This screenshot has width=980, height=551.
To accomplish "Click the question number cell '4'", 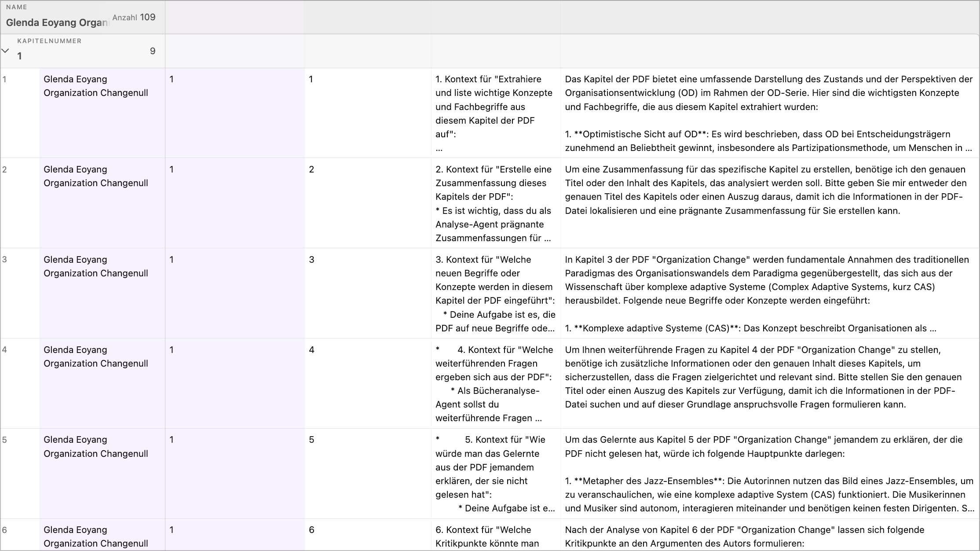I will coord(368,383).
